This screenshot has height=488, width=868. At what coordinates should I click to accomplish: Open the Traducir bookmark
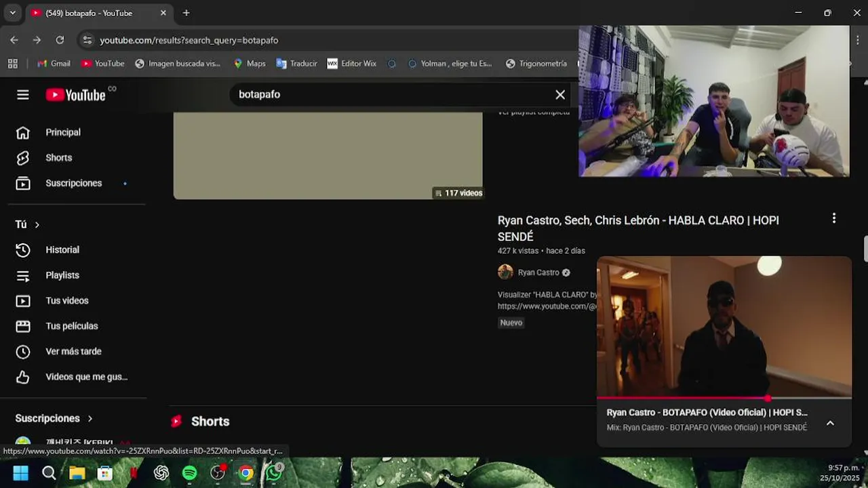(x=296, y=63)
